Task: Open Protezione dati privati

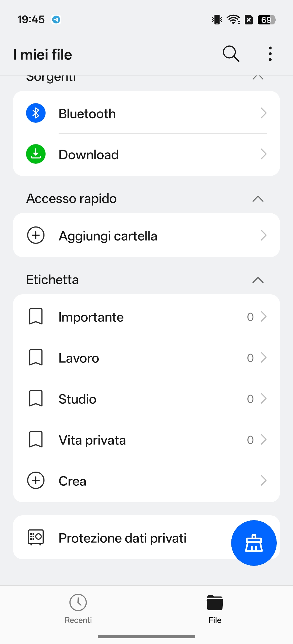Action: click(123, 538)
